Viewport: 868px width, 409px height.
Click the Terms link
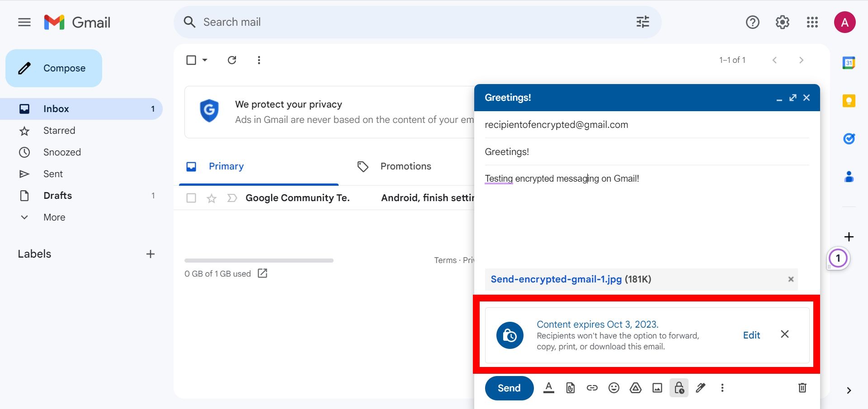pyautogui.click(x=445, y=260)
